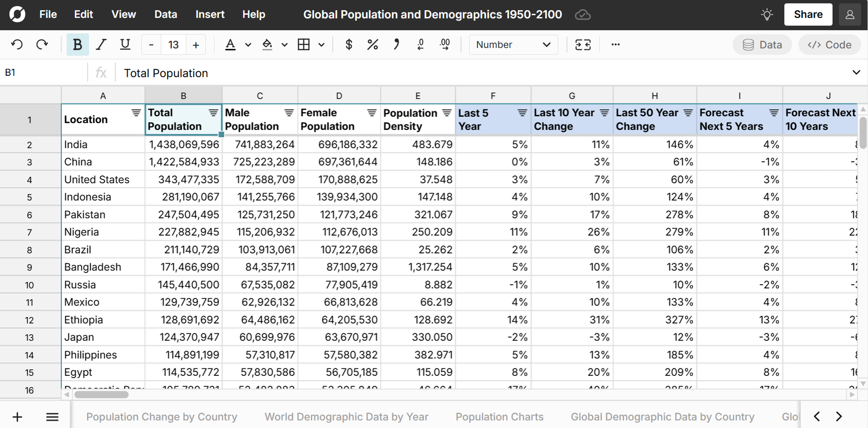Click the Share button
This screenshot has width=868, height=428.
tap(808, 14)
